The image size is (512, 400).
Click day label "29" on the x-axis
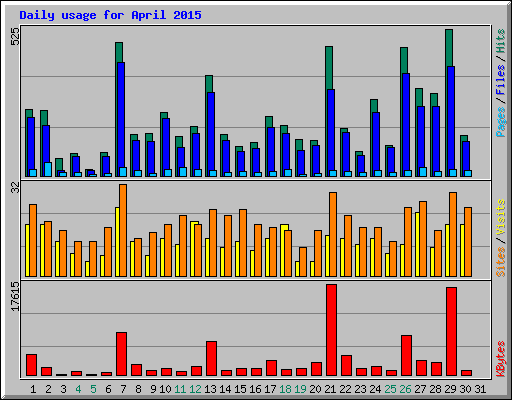click(450, 389)
